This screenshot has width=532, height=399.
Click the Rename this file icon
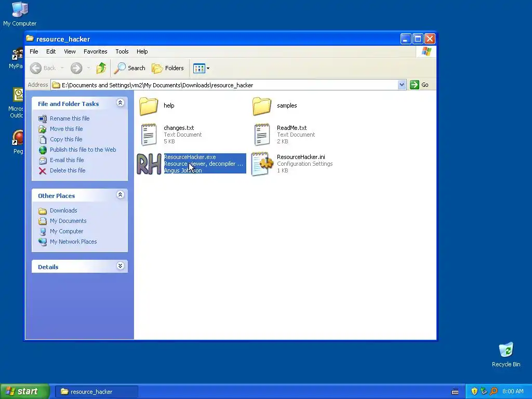(43, 119)
